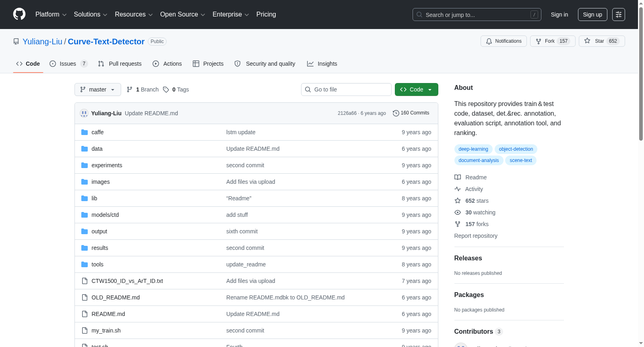Screen dimensions: 644x347
Task: Open the green Code dropdown button
Action: 417,89
